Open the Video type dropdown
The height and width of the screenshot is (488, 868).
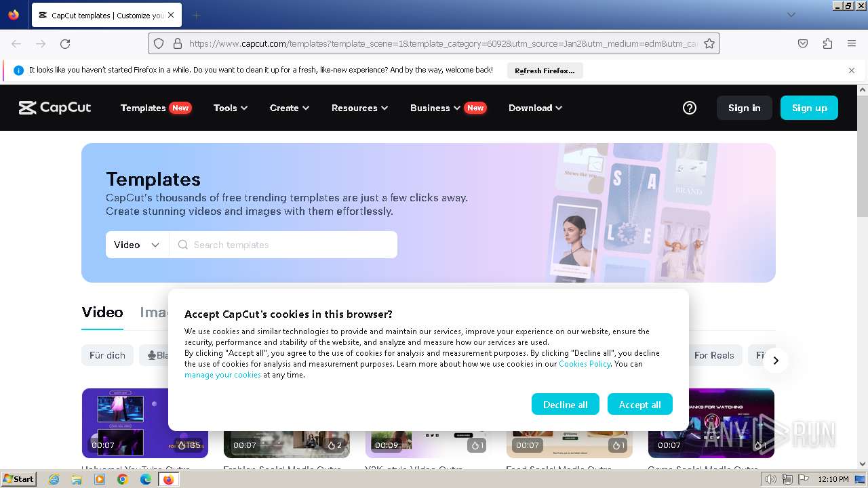point(137,245)
